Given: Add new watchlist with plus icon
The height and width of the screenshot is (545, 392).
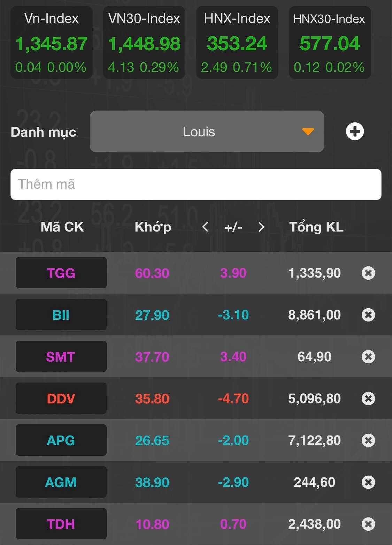Looking at the screenshot, I should (355, 131).
